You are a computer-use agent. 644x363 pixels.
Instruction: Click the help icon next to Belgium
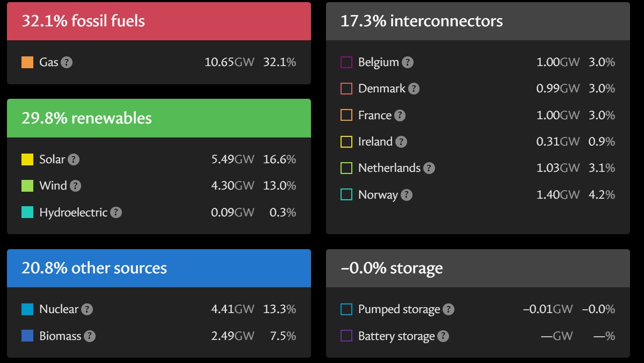point(408,62)
